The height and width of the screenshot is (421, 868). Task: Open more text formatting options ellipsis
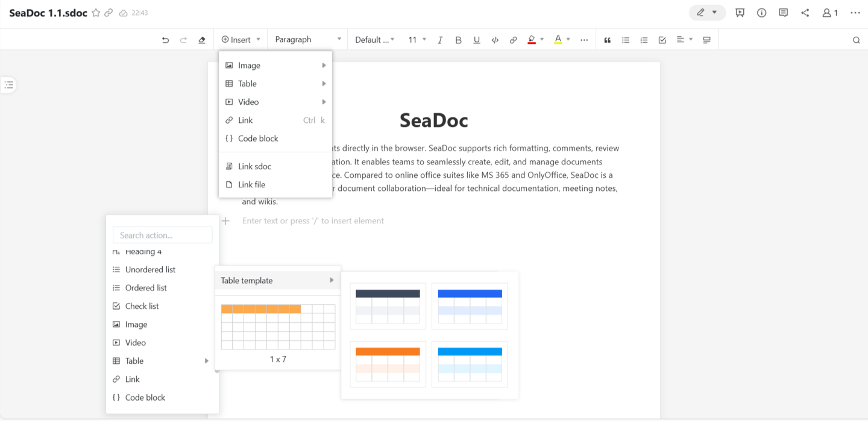(x=584, y=40)
